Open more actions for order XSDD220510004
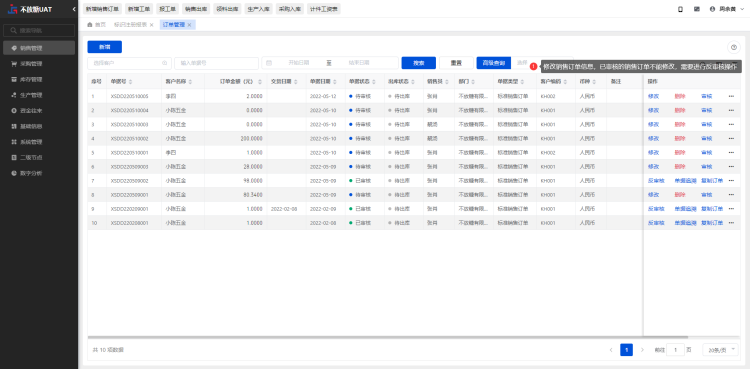The height and width of the screenshot is (369, 750). tap(731, 110)
